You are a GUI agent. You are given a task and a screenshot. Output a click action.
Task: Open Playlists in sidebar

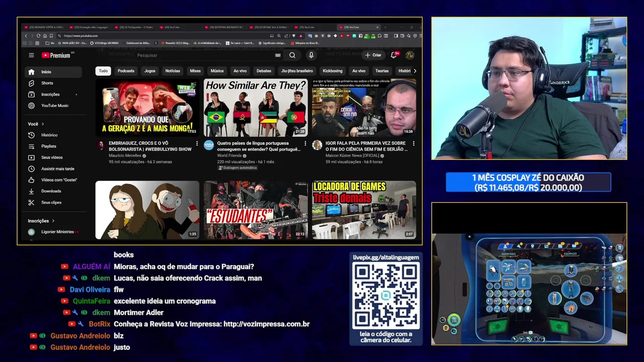tap(53, 146)
